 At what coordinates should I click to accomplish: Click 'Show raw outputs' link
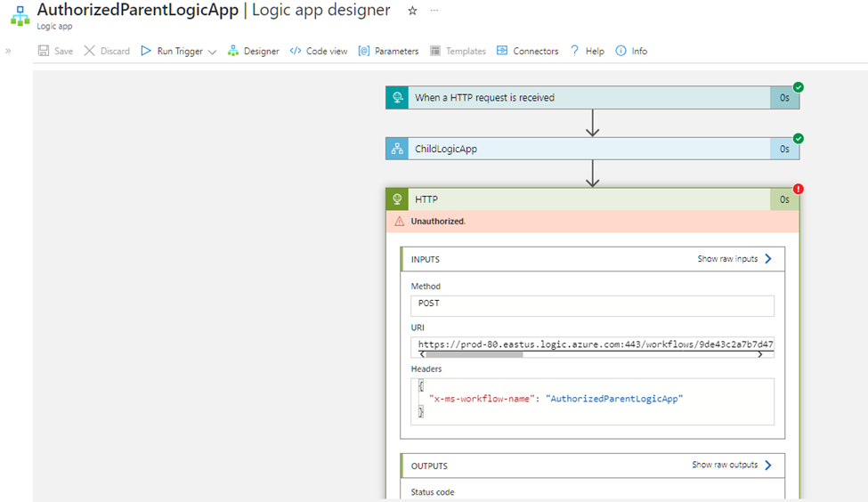point(725,465)
